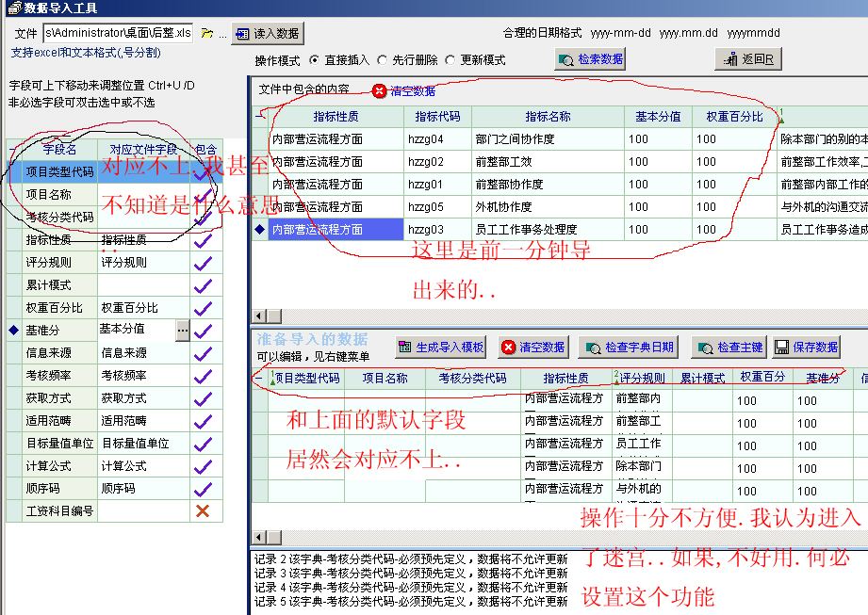Screen dimensions: 868x615
Task: Select 直接插入 operation mode
Action: 315,59
